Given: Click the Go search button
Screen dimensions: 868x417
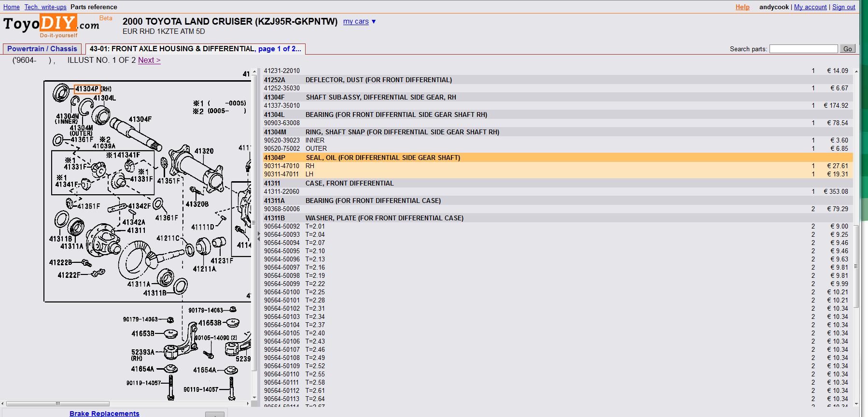Looking at the screenshot, I should 848,49.
